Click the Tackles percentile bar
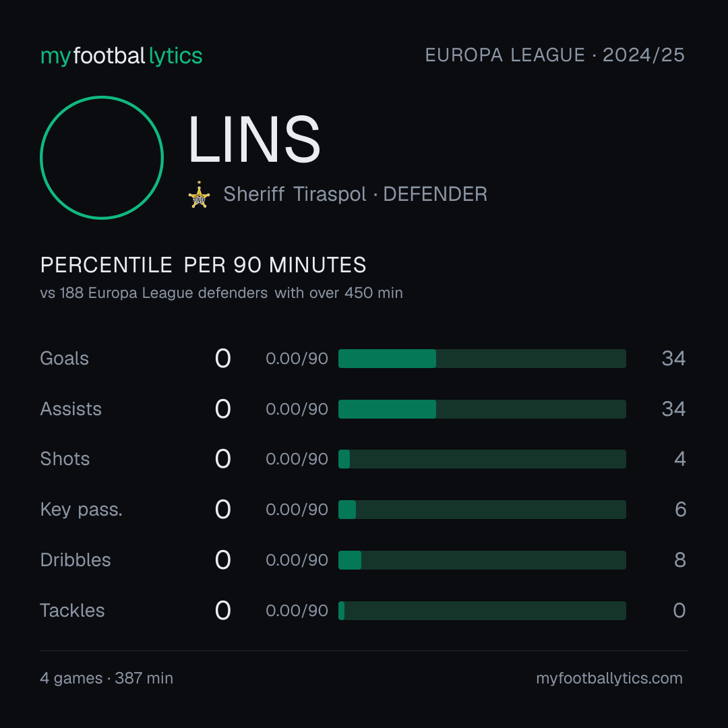 tap(482, 611)
